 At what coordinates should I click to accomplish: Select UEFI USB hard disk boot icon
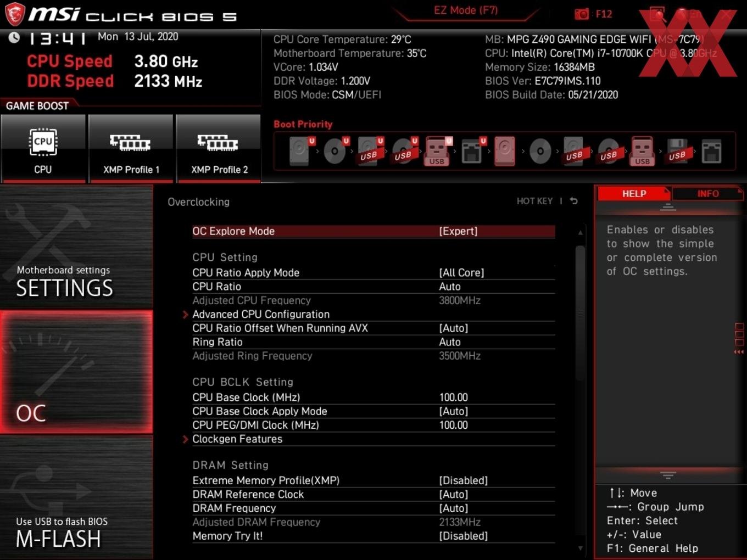[x=370, y=151]
